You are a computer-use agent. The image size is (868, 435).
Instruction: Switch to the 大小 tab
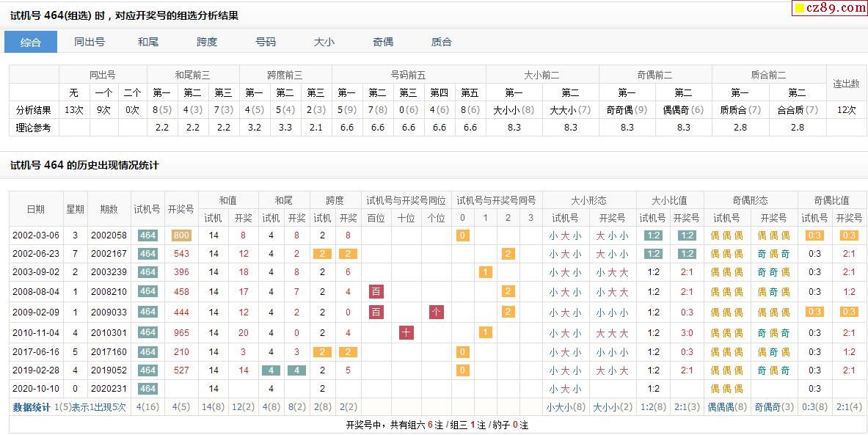324,42
